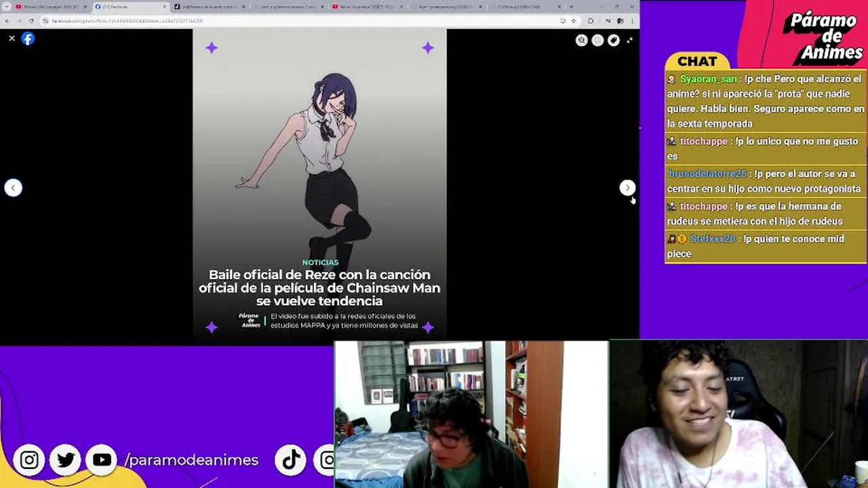Click the Chainsaw Man Reze news image
Viewport: 868px width, 488px height.
pyautogui.click(x=319, y=183)
